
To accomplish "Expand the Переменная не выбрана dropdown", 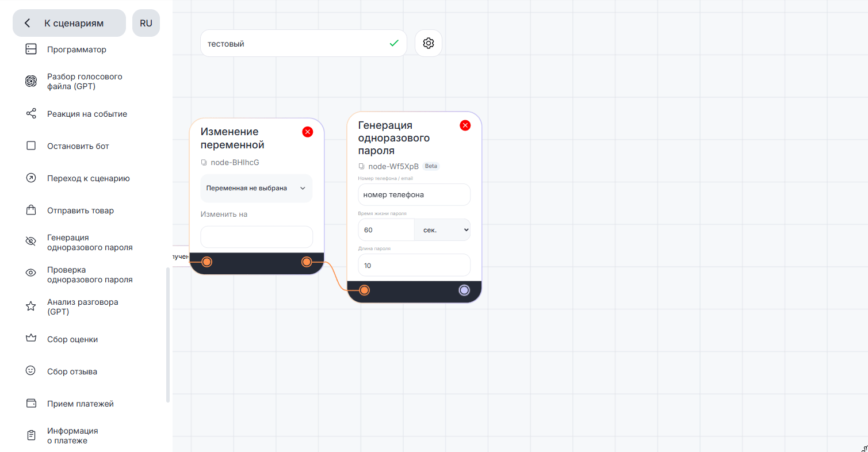I will coord(256,188).
